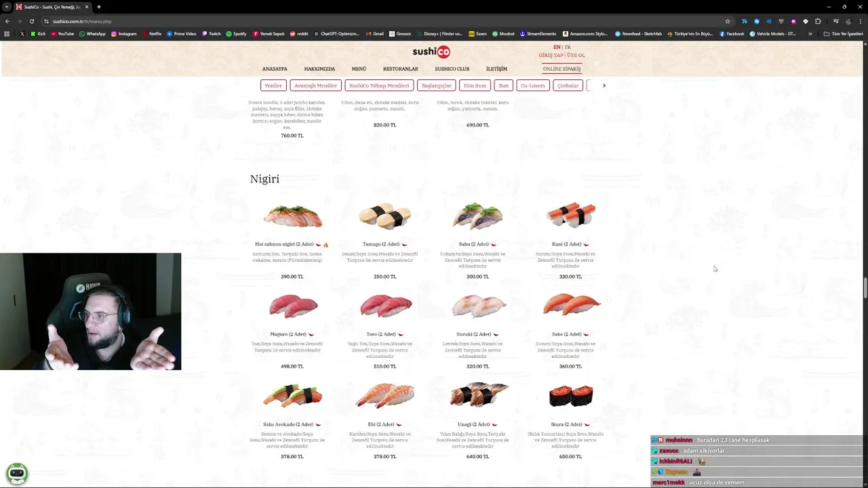Open the WhatsApp bookmark
The width and height of the screenshot is (868, 488).
[x=92, y=34]
